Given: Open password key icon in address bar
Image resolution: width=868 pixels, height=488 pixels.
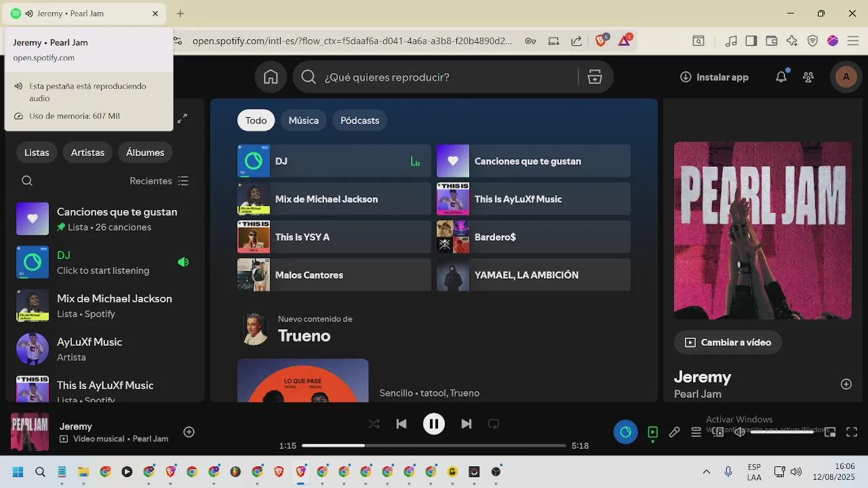Looking at the screenshot, I should (530, 41).
